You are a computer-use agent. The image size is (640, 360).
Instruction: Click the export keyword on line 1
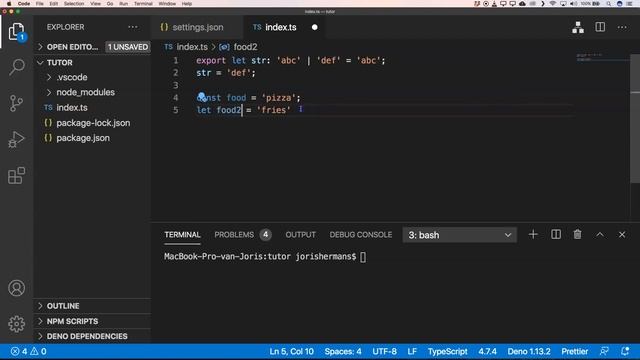[x=211, y=60]
